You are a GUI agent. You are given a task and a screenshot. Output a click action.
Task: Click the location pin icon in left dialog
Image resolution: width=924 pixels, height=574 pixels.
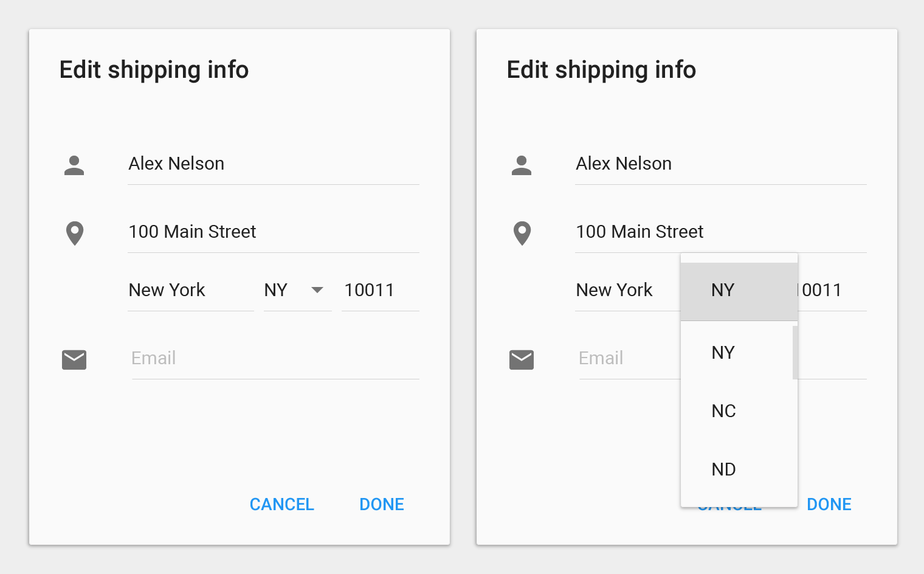(75, 233)
